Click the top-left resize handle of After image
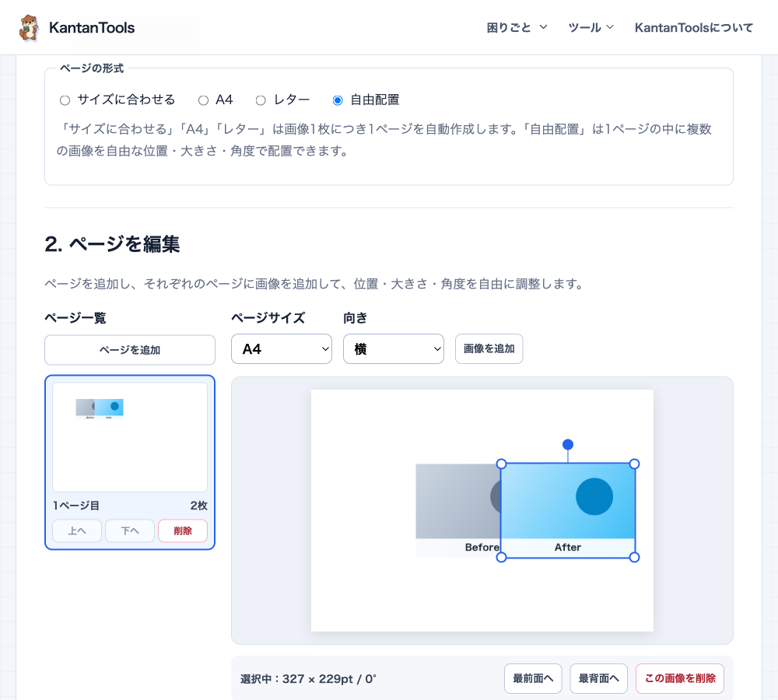Screen dimensions: 778x700 point(501,464)
